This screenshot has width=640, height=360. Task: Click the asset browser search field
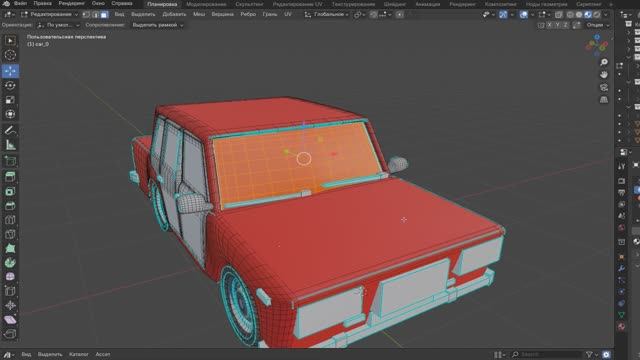[547, 354]
